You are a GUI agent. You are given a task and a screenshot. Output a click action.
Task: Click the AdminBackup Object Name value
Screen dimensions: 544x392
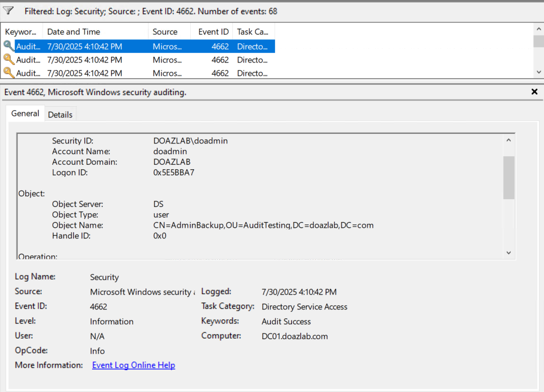[263, 225]
